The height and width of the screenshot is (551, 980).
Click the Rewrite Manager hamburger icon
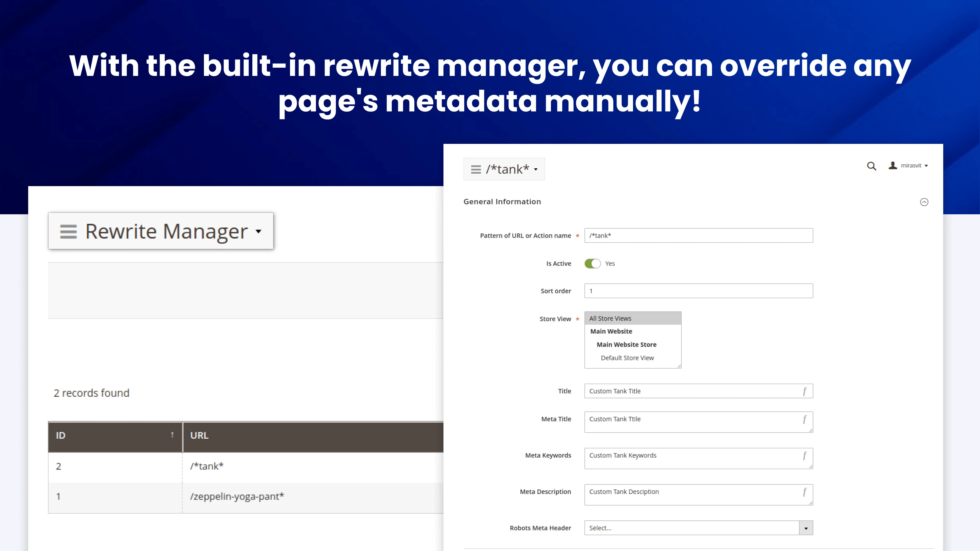pyautogui.click(x=69, y=231)
